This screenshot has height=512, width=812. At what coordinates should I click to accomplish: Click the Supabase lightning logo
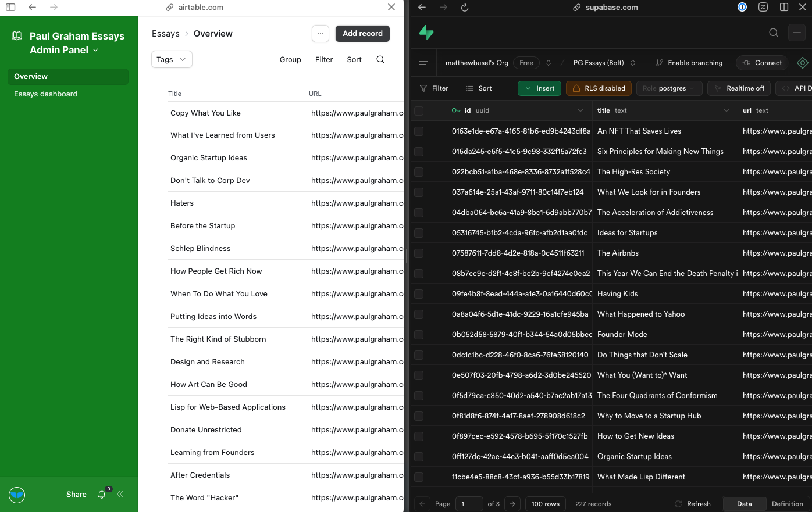(426, 33)
